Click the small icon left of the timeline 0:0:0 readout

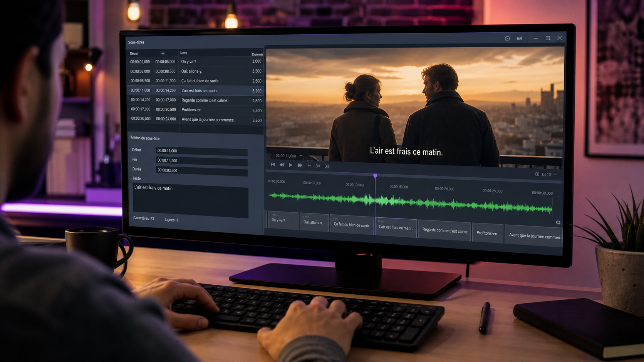coord(537,174)
